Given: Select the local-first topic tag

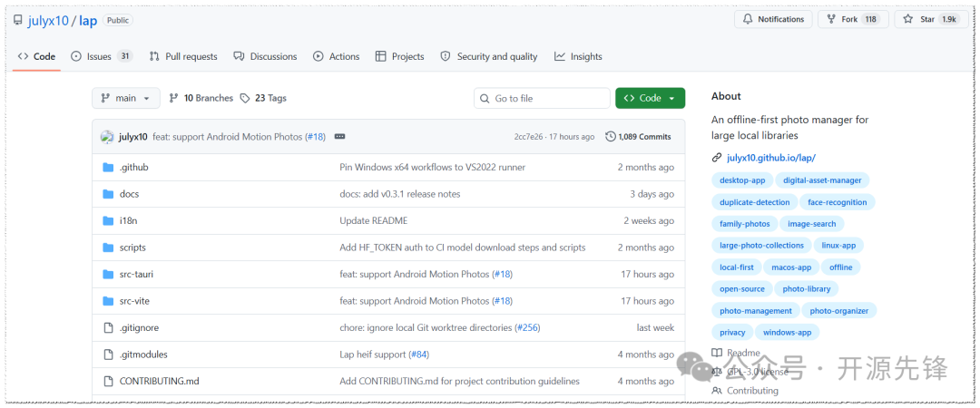Looking at the screenshot, I should [736, 267].
